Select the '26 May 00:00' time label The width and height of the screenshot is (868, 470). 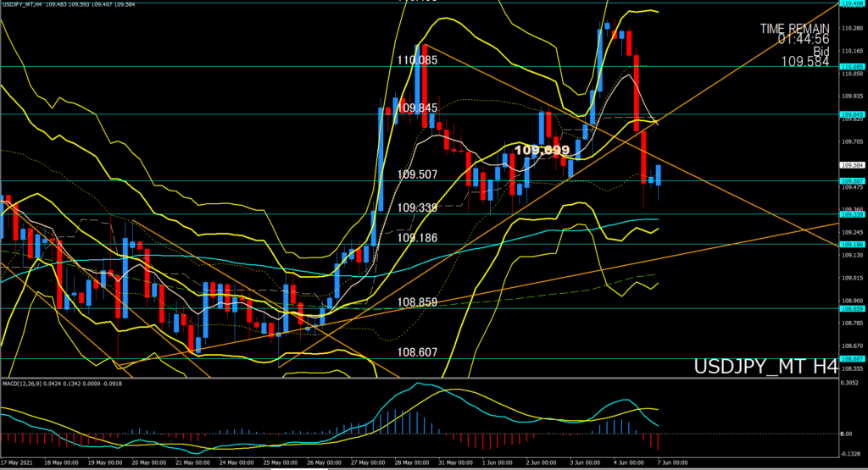click(324, 462)
